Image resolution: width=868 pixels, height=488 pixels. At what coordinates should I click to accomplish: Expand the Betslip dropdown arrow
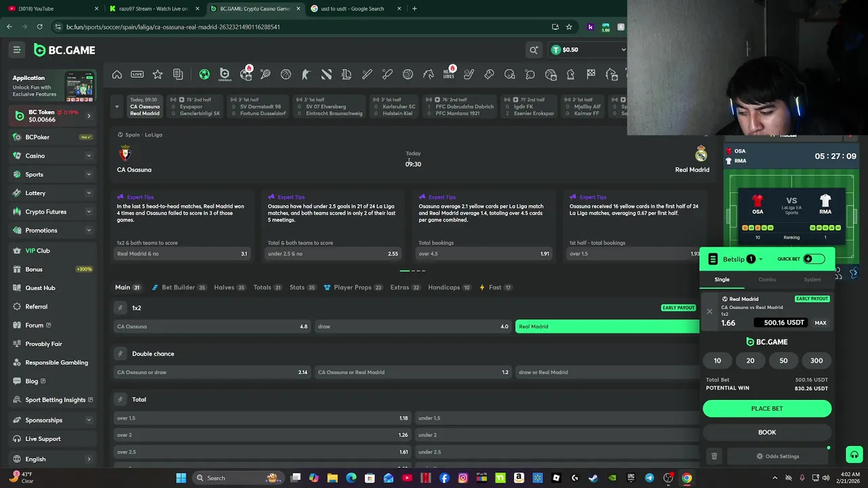(x=761, y=259)
